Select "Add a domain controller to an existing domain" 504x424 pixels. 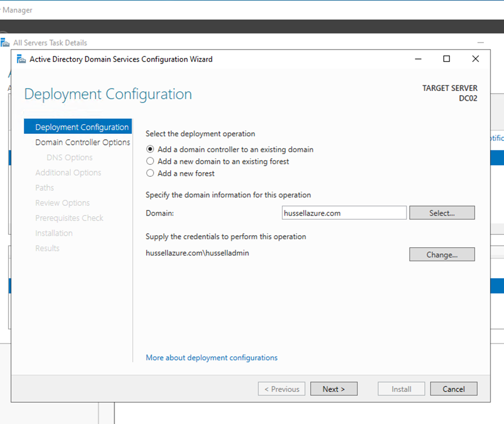150,149
